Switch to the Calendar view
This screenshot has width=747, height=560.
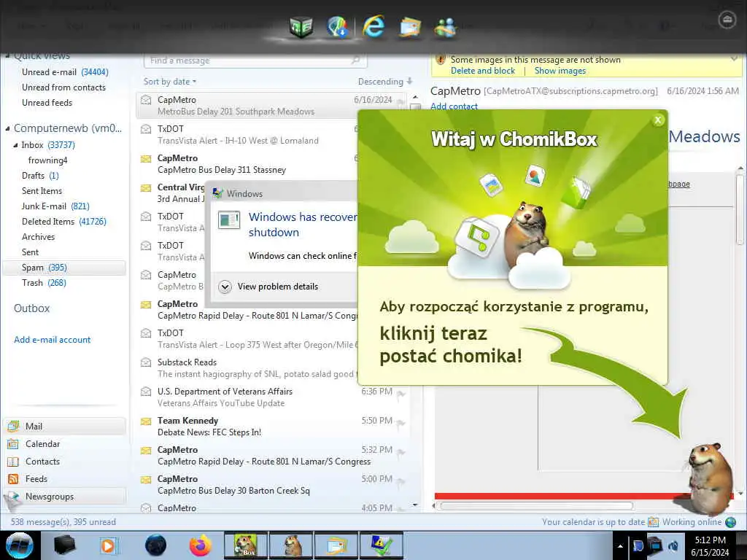coord(64,444)
